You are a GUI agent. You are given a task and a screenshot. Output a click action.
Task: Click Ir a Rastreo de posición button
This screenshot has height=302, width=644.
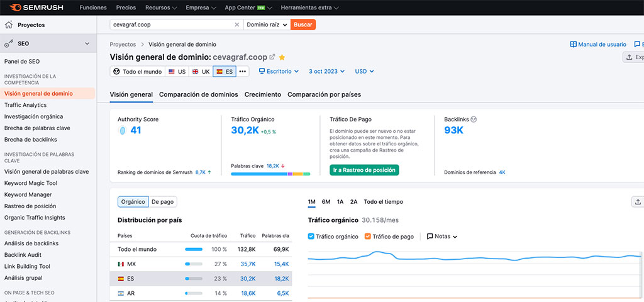click(x=364, y=170)
